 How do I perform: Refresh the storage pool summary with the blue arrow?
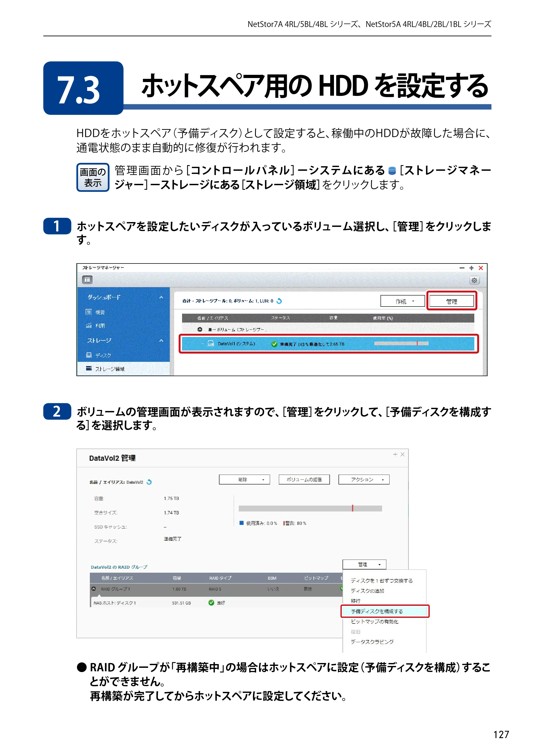click(x=279, y=301)
